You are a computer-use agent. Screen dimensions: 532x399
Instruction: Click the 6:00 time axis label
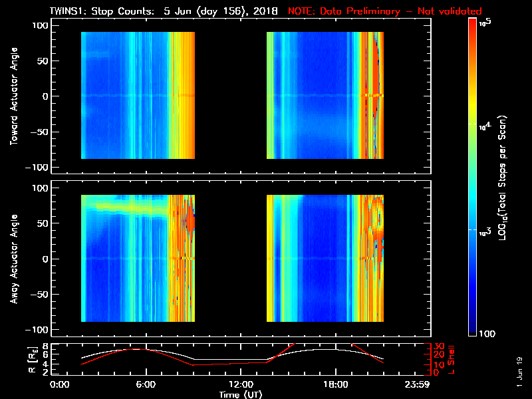point(146,384)
